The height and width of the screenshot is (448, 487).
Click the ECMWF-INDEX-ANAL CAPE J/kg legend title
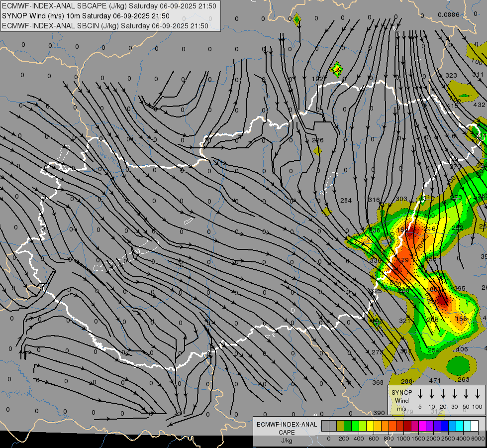pos(287,432)
